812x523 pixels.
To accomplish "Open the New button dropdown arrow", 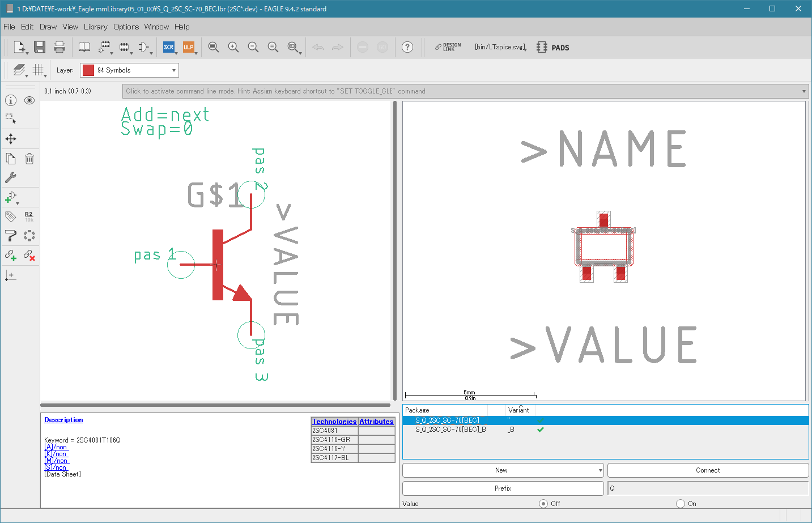I will point(600,470).
